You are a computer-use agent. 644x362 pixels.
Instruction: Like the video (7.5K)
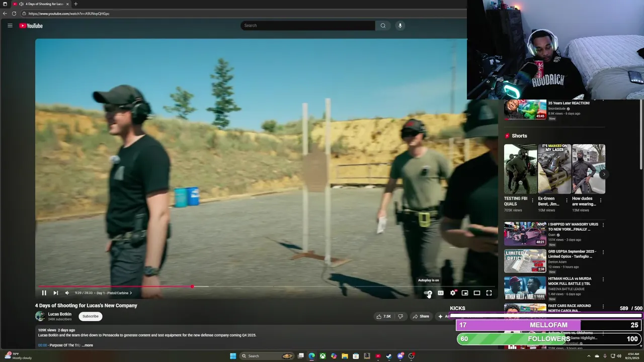click(x=383, y=316)
